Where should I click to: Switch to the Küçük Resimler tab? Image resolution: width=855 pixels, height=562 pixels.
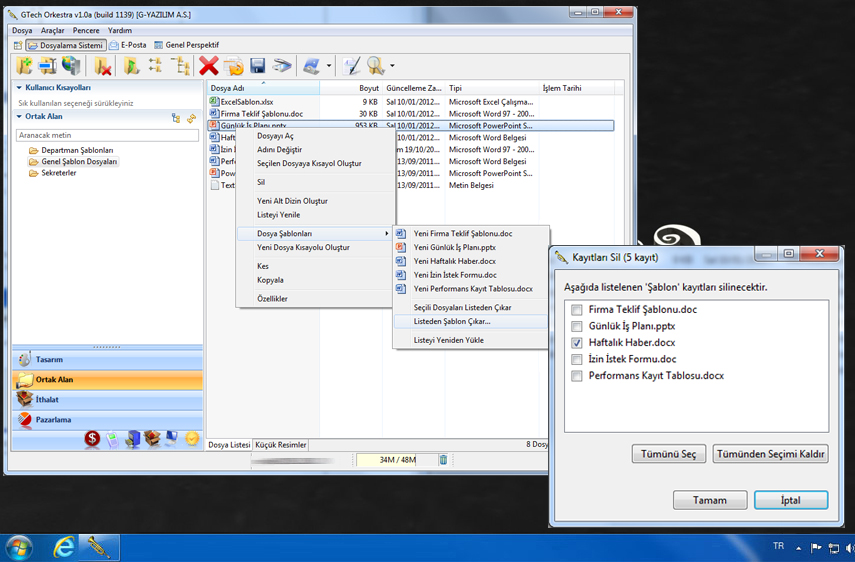click(281, 445)
